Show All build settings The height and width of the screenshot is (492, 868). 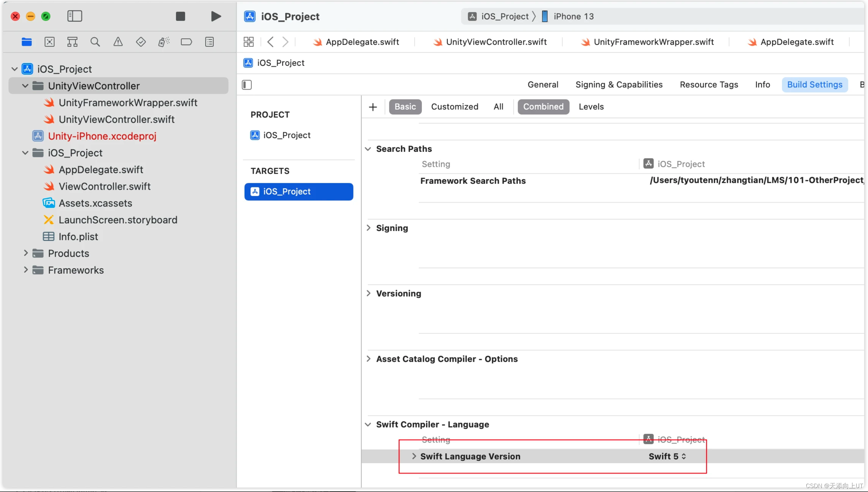point(498,107)
